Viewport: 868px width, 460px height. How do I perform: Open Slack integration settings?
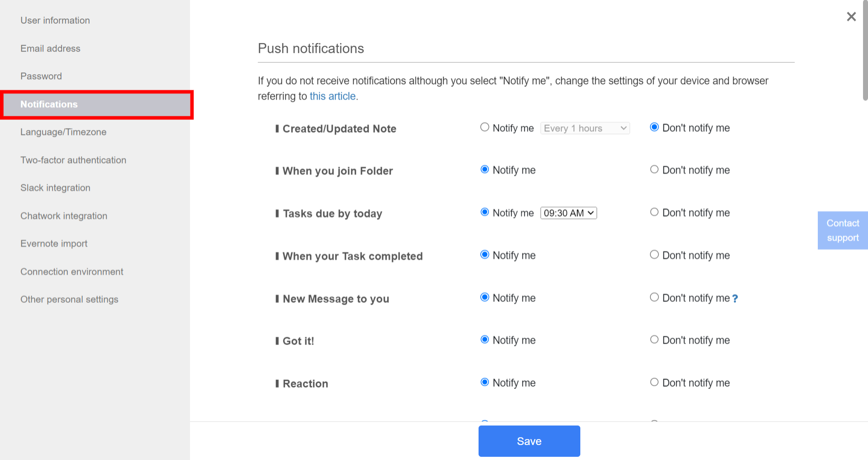55,187
